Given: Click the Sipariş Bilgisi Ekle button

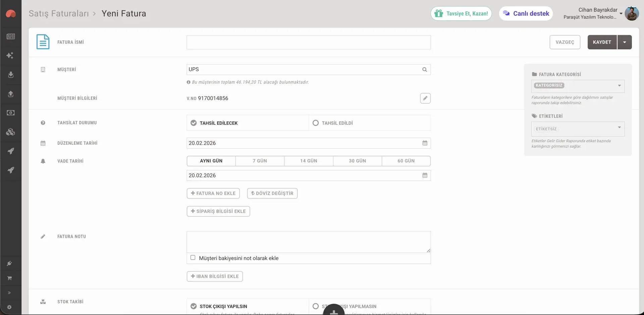Looking at the screenshot, I should tap(218, 211).
